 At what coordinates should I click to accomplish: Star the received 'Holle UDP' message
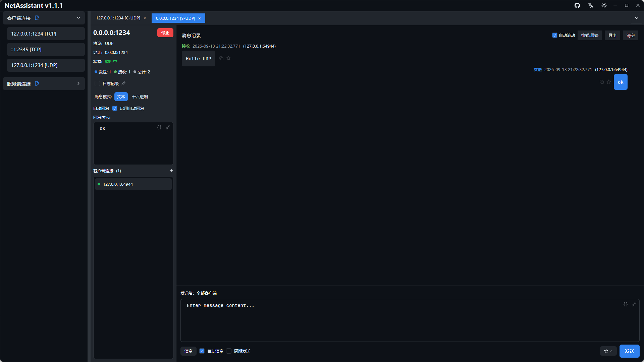(228, 58)
